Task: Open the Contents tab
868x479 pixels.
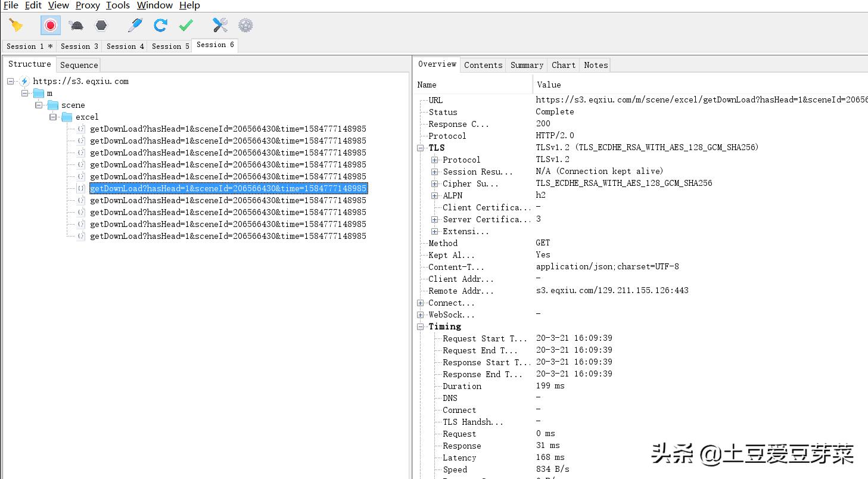Action: [x=483, y=65]
